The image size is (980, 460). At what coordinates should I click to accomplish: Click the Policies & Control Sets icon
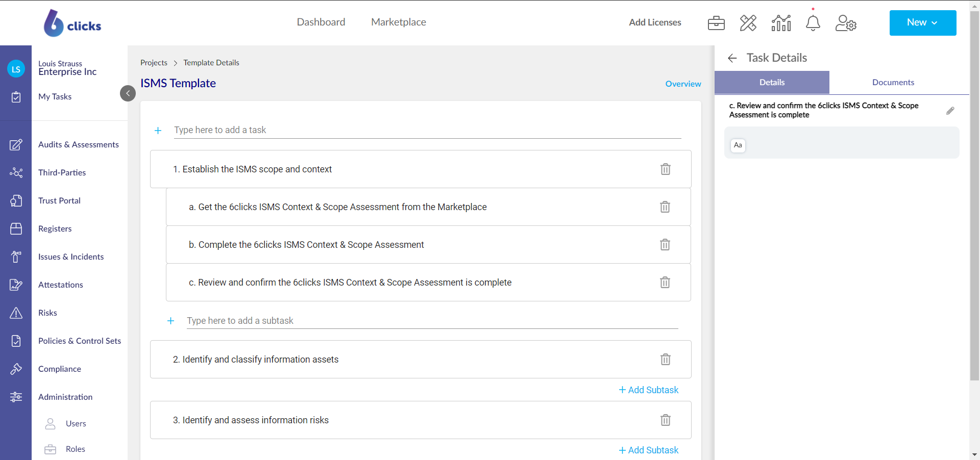pyautogui.click(x=16, y=341)
